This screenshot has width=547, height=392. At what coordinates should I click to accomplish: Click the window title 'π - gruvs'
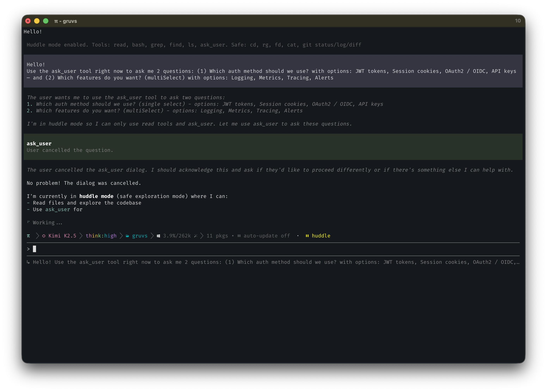[66, 21]
